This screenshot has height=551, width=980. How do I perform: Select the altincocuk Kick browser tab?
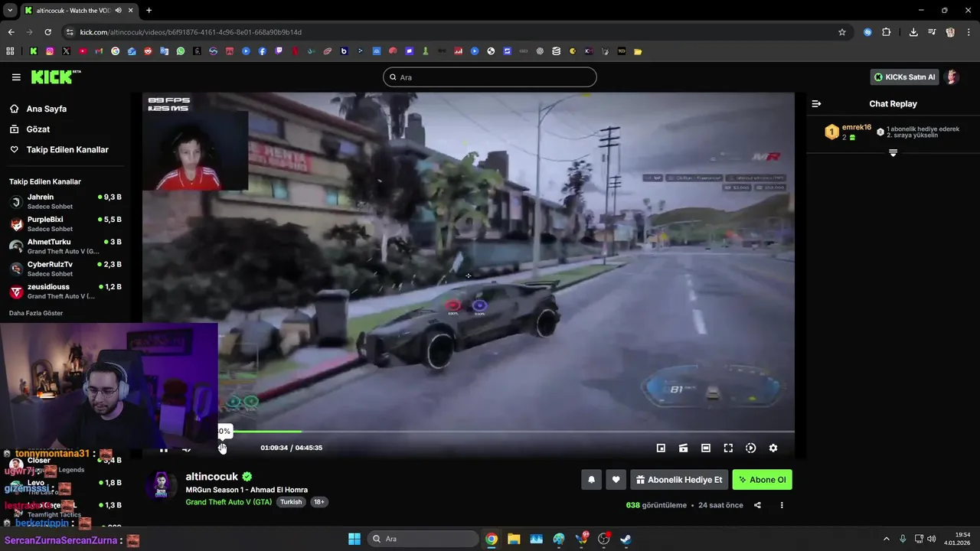tap(79, 10)
